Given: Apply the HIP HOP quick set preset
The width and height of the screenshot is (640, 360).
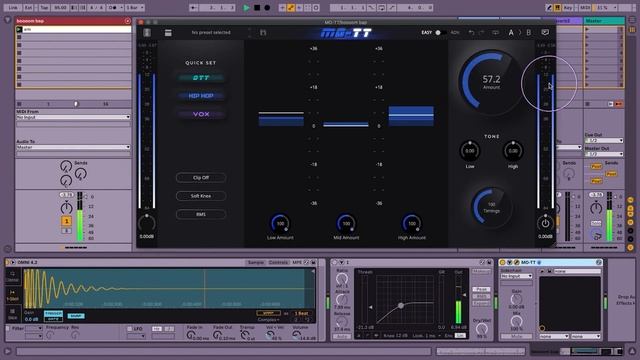Looking at the screenshot, I should 201,96.
